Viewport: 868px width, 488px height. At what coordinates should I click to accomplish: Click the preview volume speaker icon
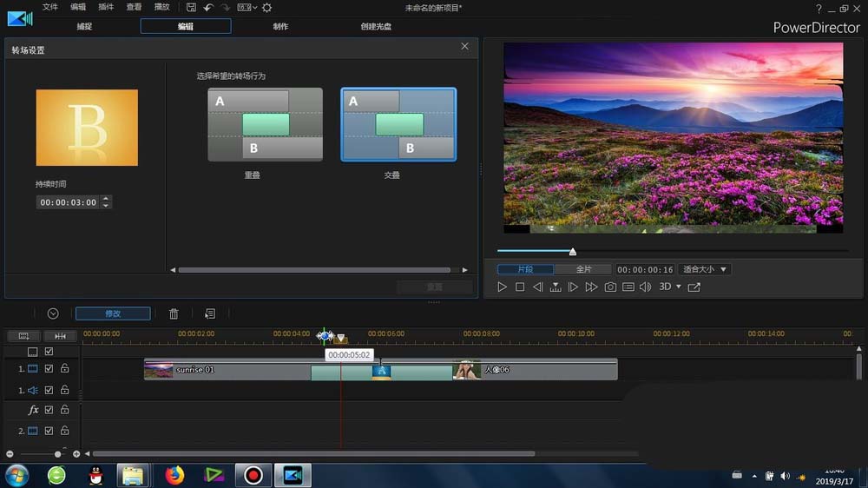(645, 287)
